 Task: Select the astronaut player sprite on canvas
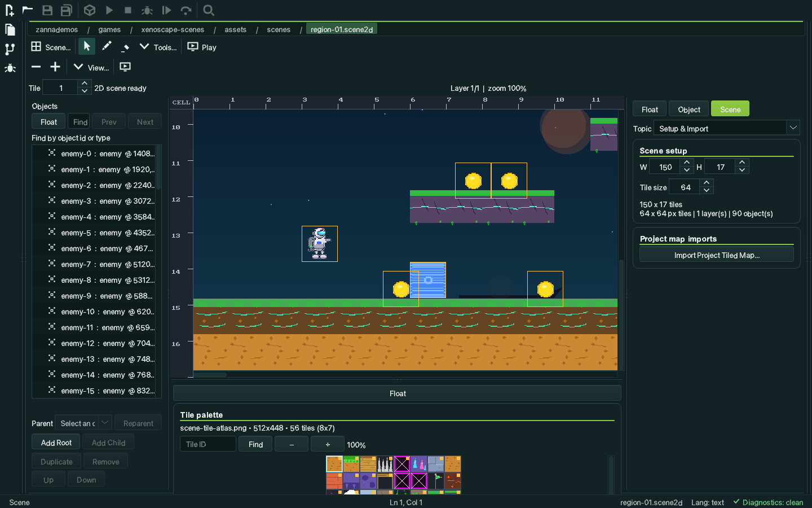point(320,244)
